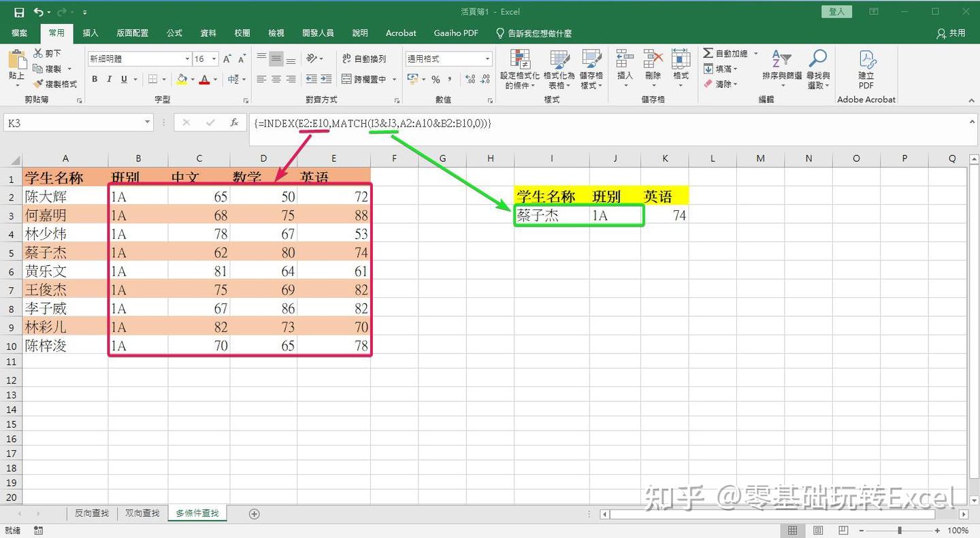This screenshot has width=980, height=538.
Task: Expand the Fill Color dropdown arrow
Action: [x=191, y=80]
